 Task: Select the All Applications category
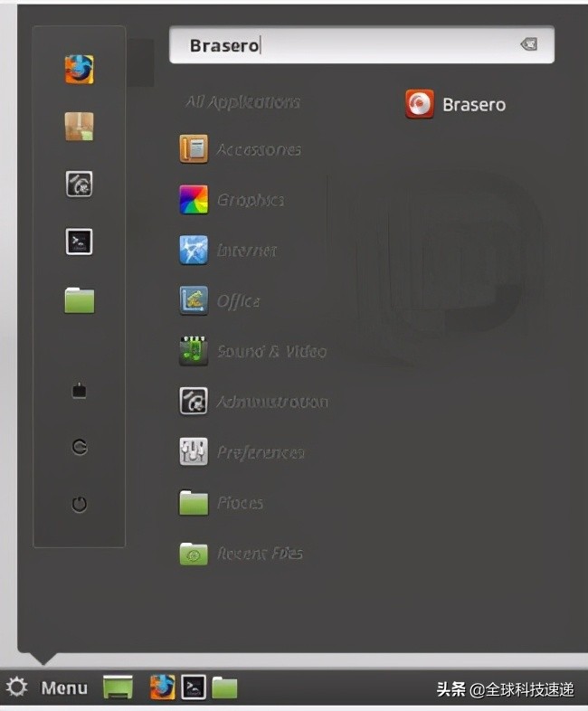click(242, 102)
